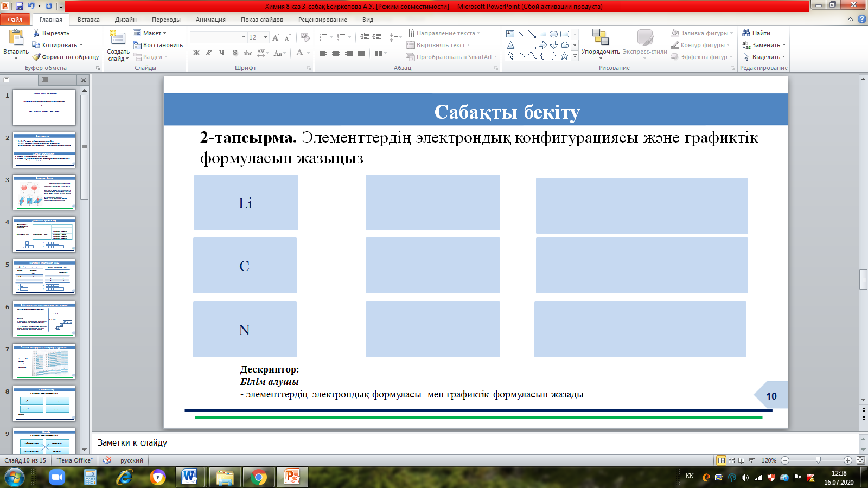Click the Replace (Заменить) button
The image size is (868, 488).
click(765, 45)
